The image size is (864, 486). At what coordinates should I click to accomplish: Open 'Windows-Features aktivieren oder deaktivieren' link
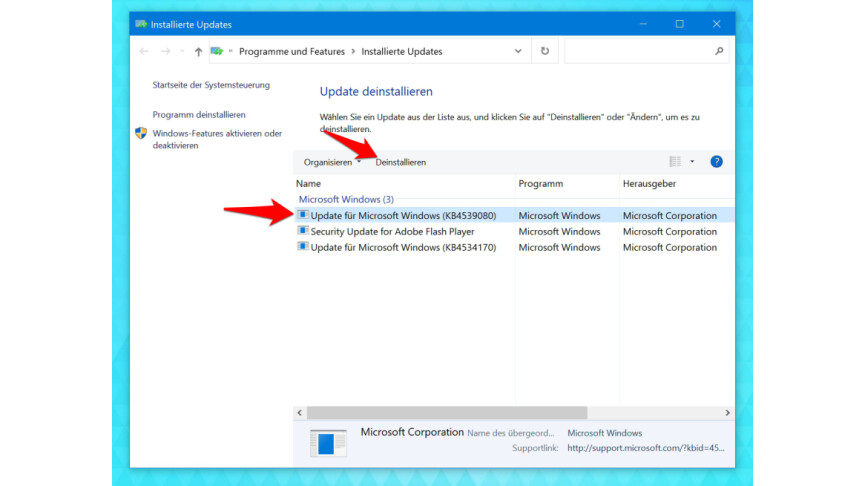[217, 139]
